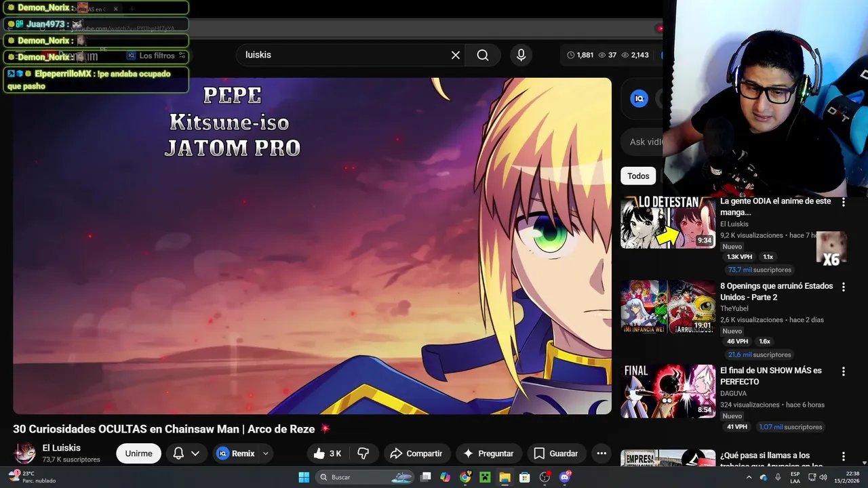Click the notification bell icon
This screenshot has height=488, width=868.
(178, 453)
